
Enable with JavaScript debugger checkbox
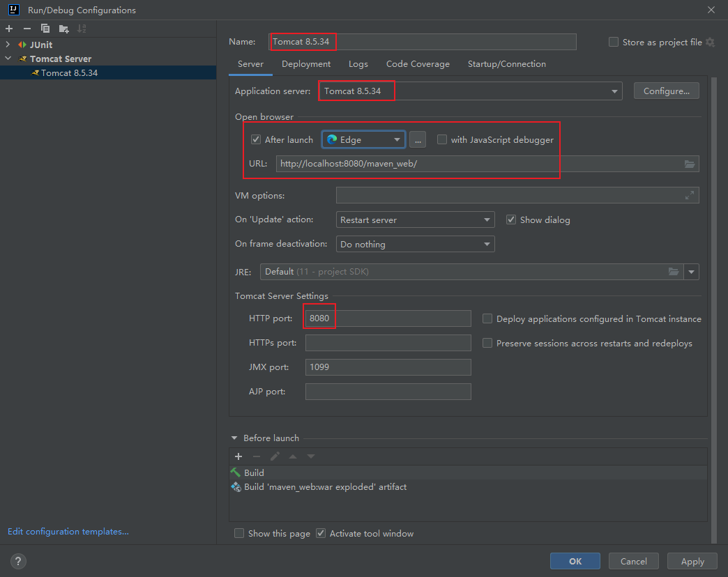coord(442,140)
